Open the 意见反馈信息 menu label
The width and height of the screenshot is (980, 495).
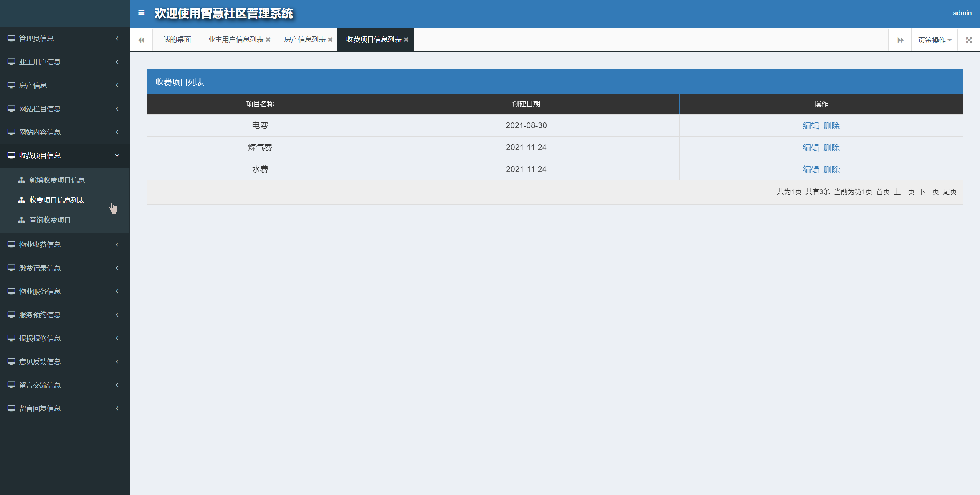coord(40,361)
